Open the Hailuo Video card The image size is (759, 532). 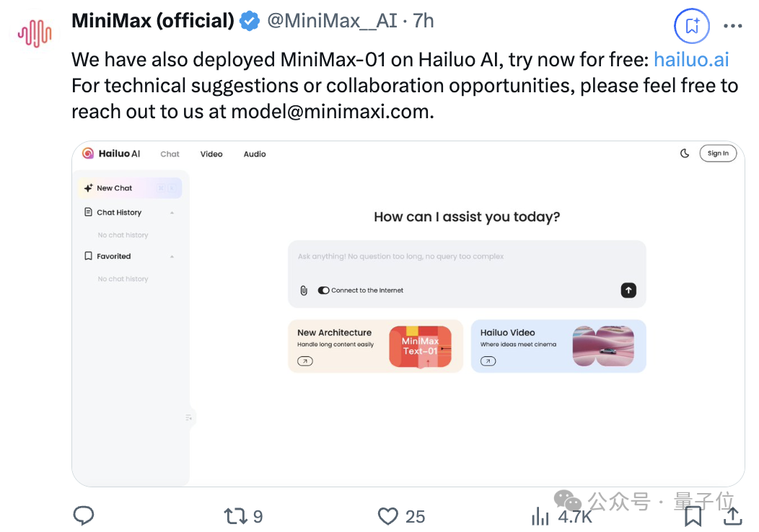[x=558, y=346]
